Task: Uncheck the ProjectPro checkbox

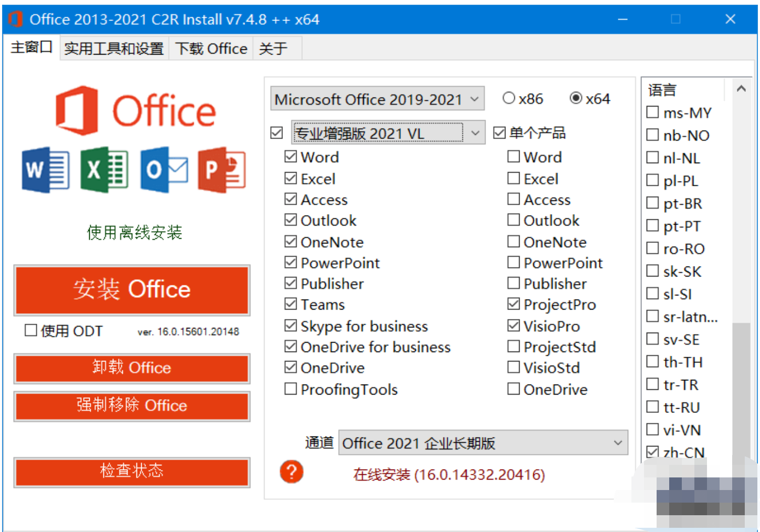Action: click(513, 304)
